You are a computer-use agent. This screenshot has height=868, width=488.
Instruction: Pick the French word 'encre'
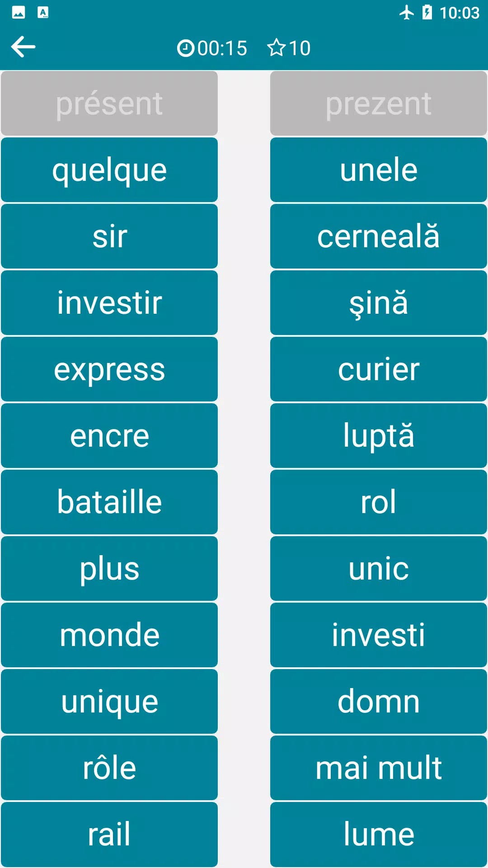click(x=109, y=436)
